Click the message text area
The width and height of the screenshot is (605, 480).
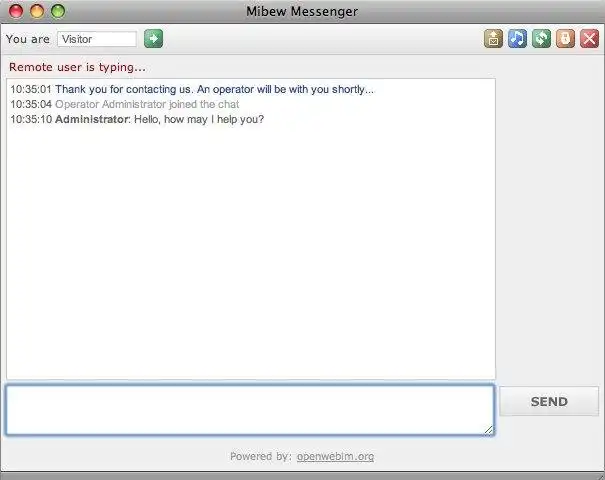tap(250, 410)
